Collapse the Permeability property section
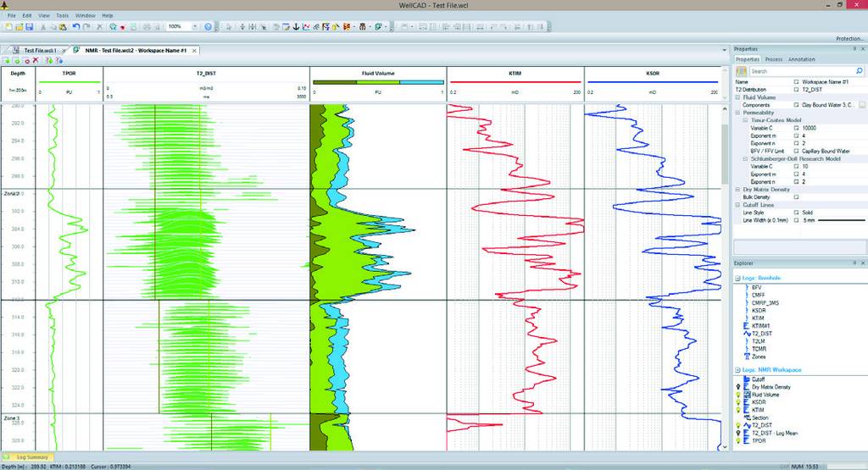Screen dimensions: 868x470 [x=737, y=112]
